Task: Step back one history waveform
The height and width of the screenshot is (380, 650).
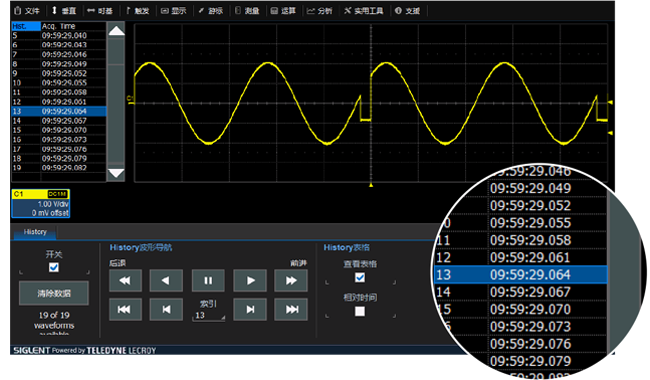Action: tap(166, 309)
